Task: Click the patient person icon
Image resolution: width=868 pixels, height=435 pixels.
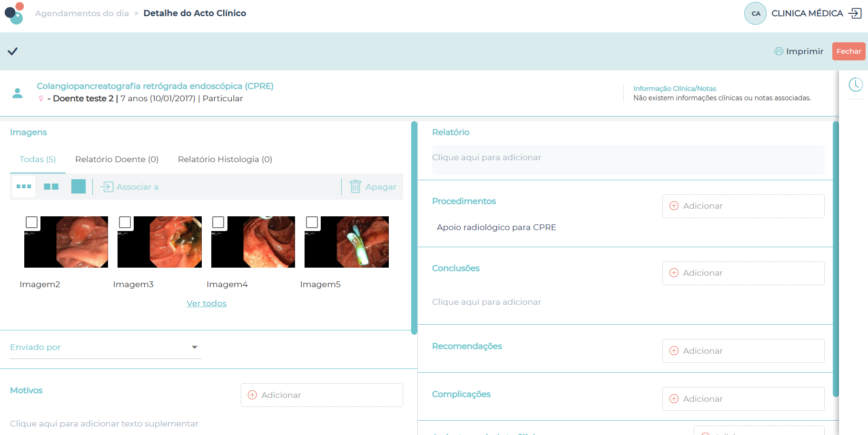Action: click(18, 93)
